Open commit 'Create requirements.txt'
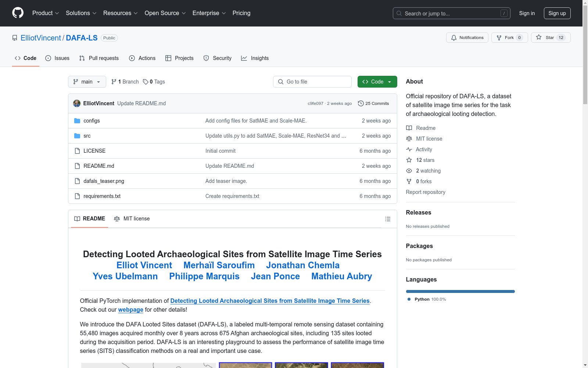Viewport: 588px width, 368px height. 232,196
